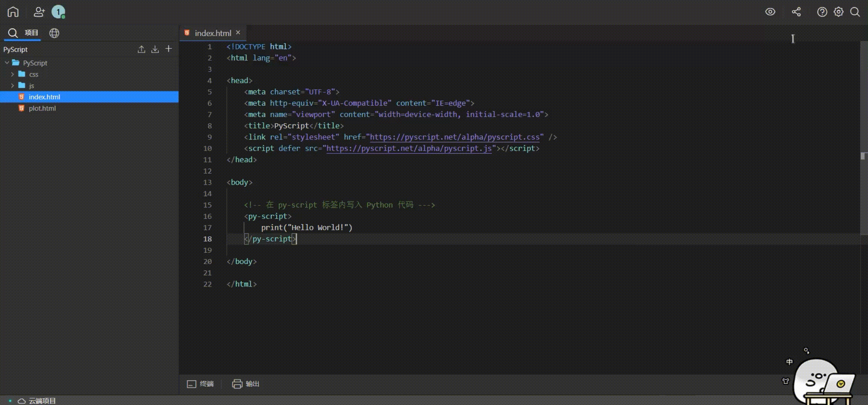The image size is (868, 405).
Task: Open the help question mark icon
Action: click(822, 12)
